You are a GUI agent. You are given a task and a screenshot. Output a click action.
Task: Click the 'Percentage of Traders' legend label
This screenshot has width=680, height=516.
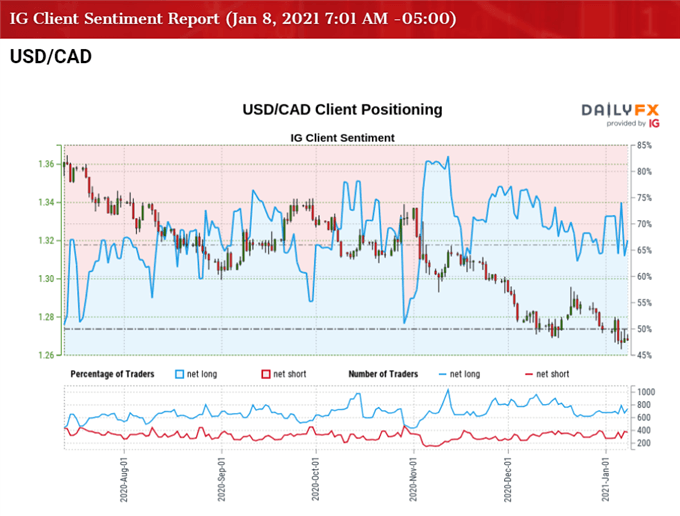(112, 374)
